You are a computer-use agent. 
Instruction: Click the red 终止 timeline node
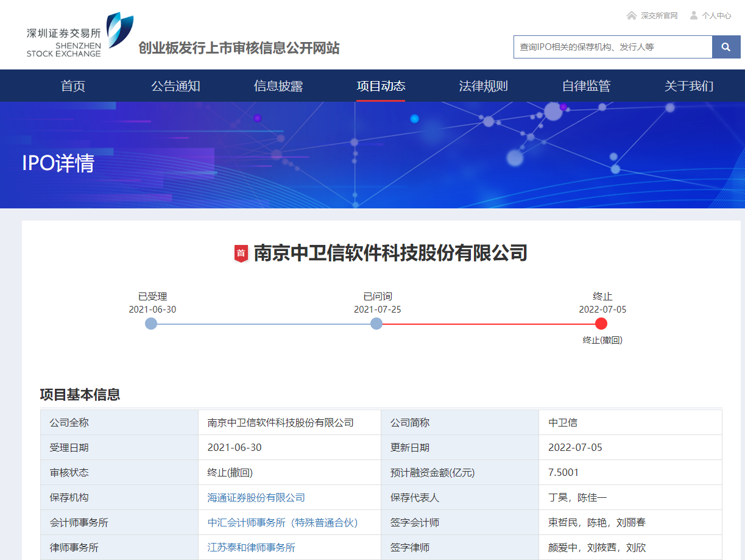[601, 324]
